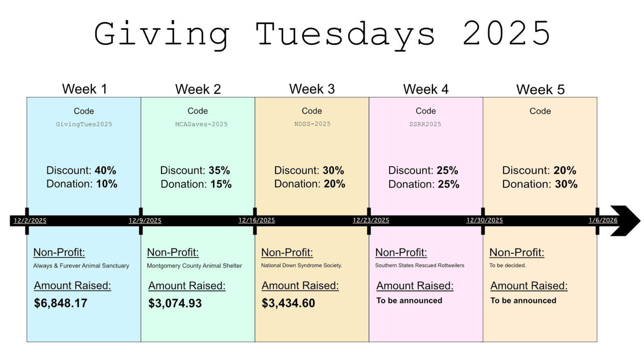This screenshot has height=362, width=644.
Task: Click the National Down Syndrome Society name
Action: 301,265
